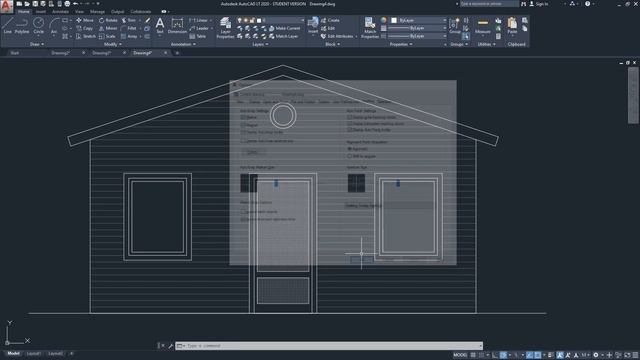Image resolution: width=640 pixels, height=360 pixels.
Task: Toggle grid display in status bar
Action: [473, 355]
